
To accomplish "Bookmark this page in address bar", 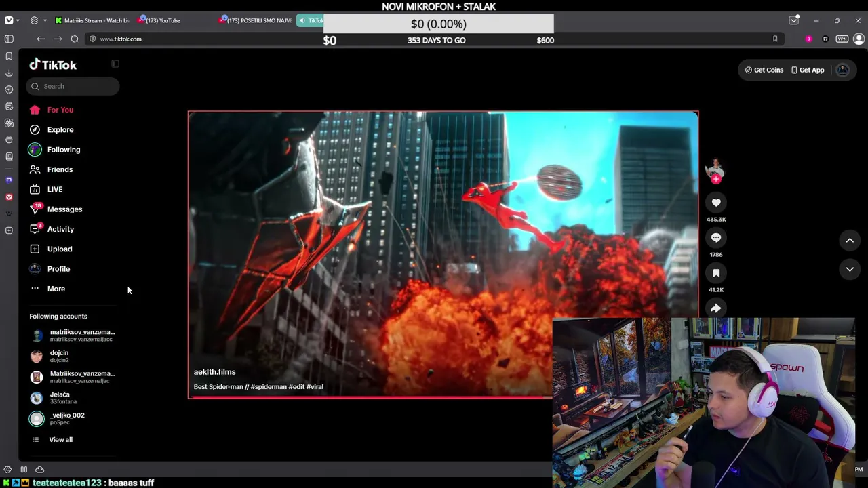I will click(x=775, y=39).
